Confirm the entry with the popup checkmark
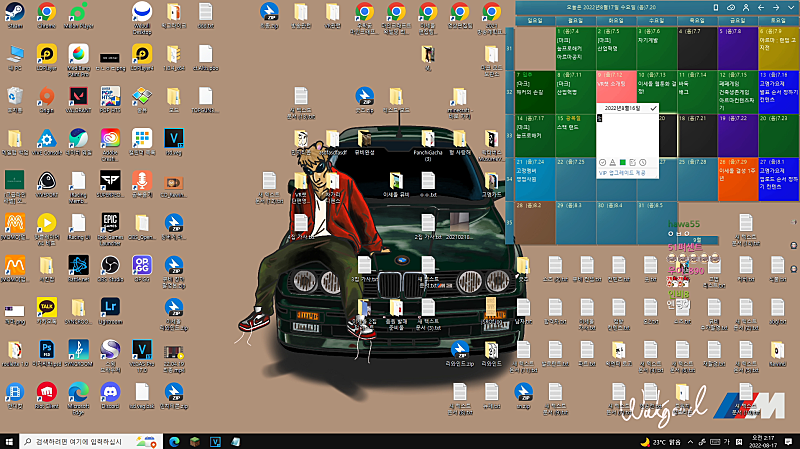Viewport: 800px width, 449px height. [x=652, y=107]
